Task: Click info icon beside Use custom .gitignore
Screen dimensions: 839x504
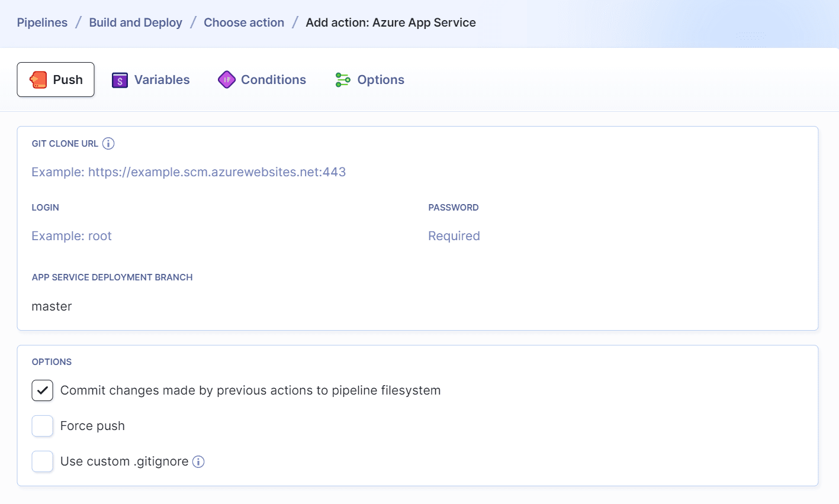Action: pyautogui.click(x=199, y=461)
